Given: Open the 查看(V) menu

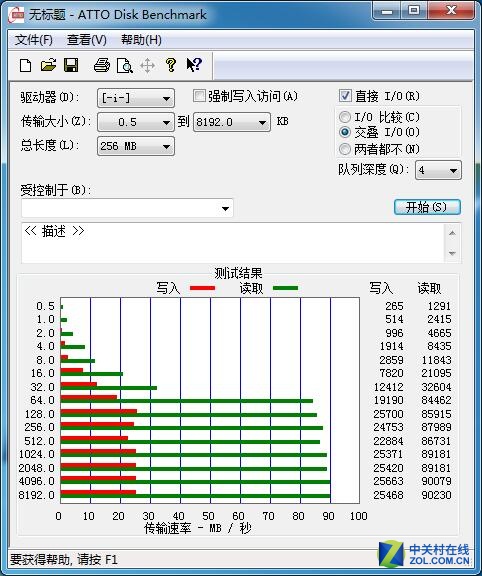Looking at the screenshot, I should (x=87, y=40).
